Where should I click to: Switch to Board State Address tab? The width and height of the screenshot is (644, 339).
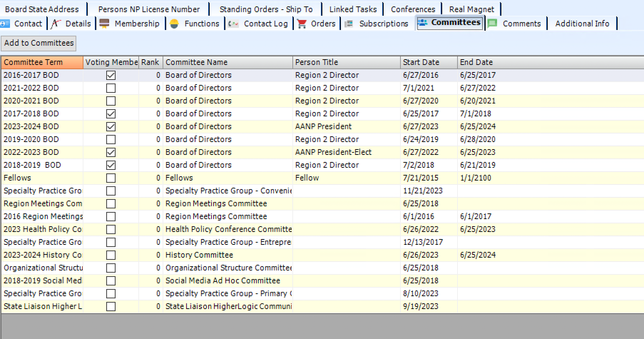click(x=41, y=9)
